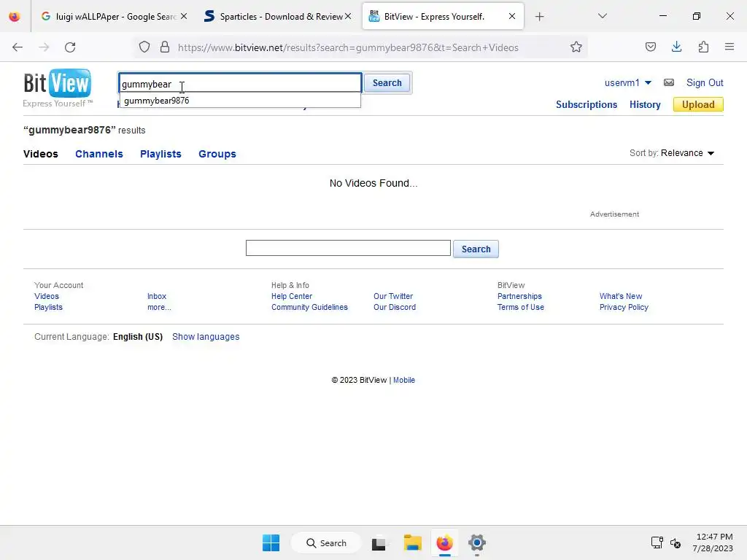747x560 pixels.
Task: Click the site security padlock icon
Action: coord(165,47)
